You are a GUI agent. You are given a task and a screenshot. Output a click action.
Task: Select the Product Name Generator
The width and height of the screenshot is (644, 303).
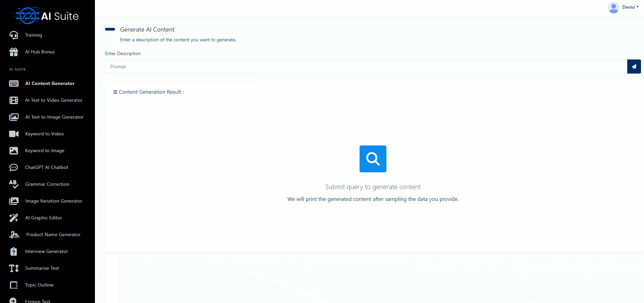(x=53, y=234)
